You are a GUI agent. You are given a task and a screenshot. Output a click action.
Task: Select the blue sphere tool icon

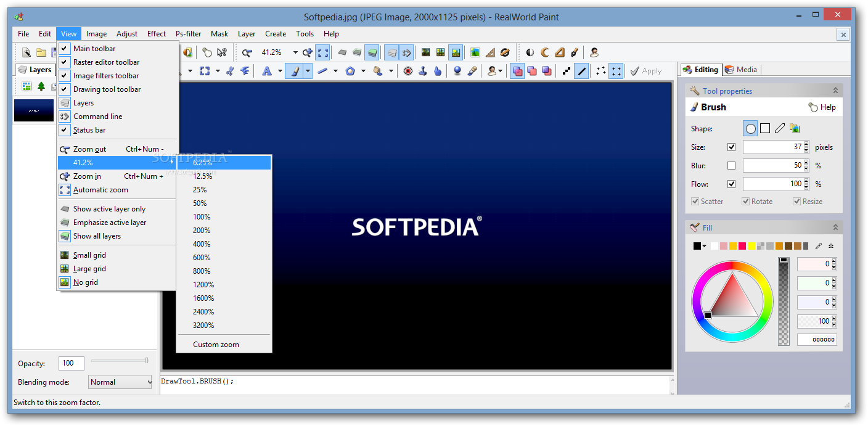coord(457,71)
